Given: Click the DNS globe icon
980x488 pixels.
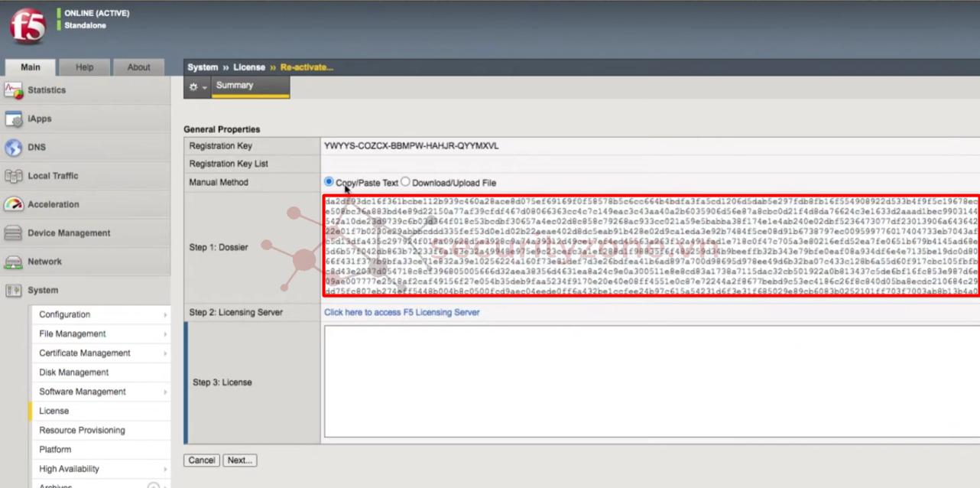Looking at the screenshot, I should [14, 148].
